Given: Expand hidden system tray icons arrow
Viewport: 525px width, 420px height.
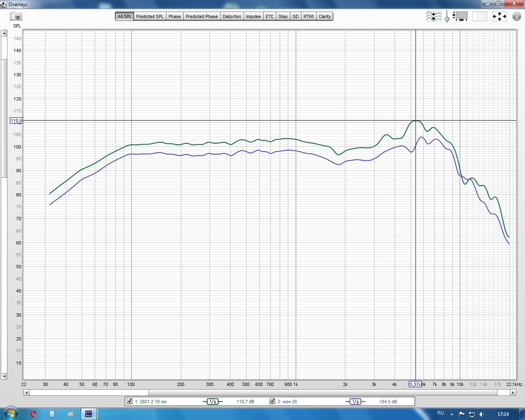Looking at the screenshot, I should coord(452,414).
